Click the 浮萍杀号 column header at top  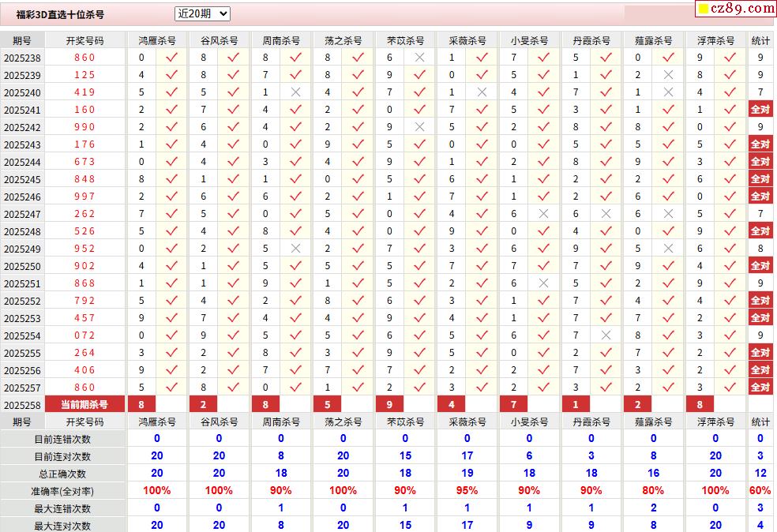[715, 40]
